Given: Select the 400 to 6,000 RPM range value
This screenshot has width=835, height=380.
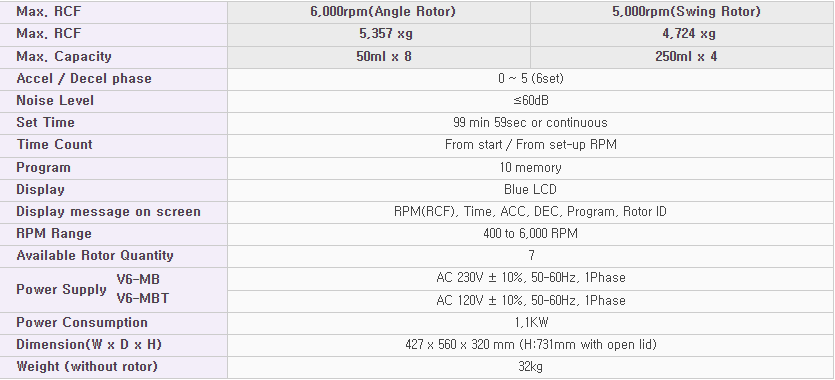Looking at the screenshot, I should (x=530, y=234).
